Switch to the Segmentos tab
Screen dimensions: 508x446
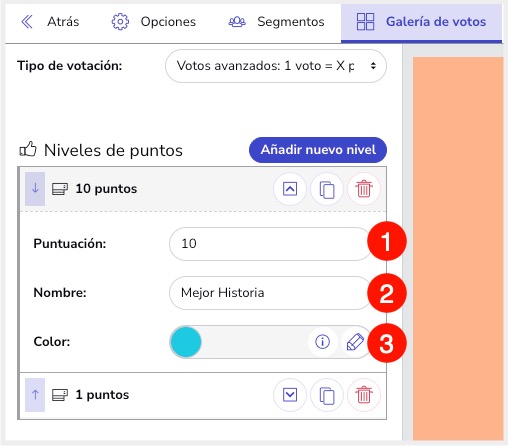[276, 22]
